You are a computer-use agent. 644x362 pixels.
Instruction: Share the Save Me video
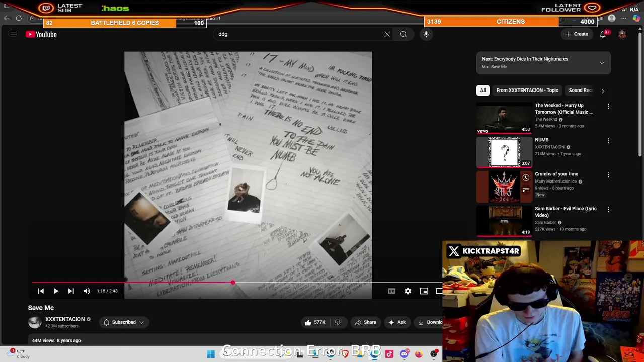(x=365, y=322)
